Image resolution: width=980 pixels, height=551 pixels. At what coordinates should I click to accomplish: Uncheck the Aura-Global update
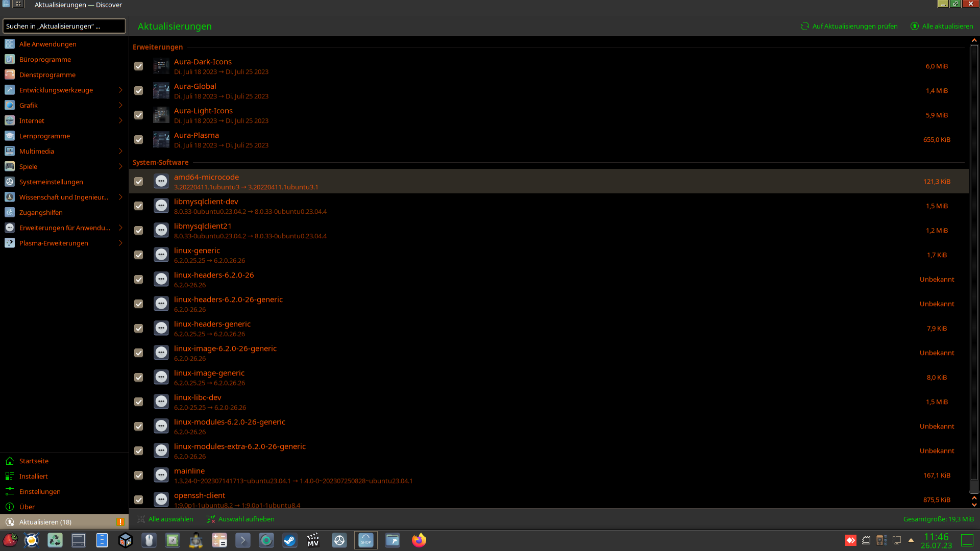coord(138,91)
